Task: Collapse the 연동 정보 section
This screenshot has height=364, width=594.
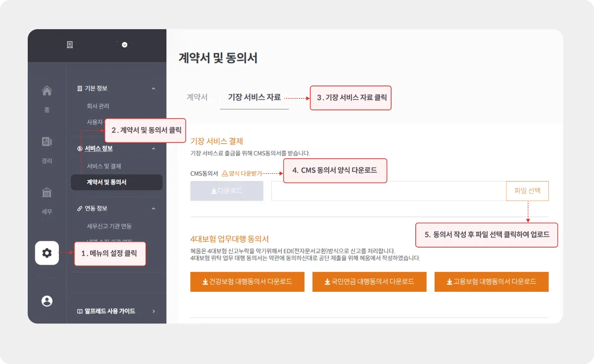Action: click(x=153, y=209)
